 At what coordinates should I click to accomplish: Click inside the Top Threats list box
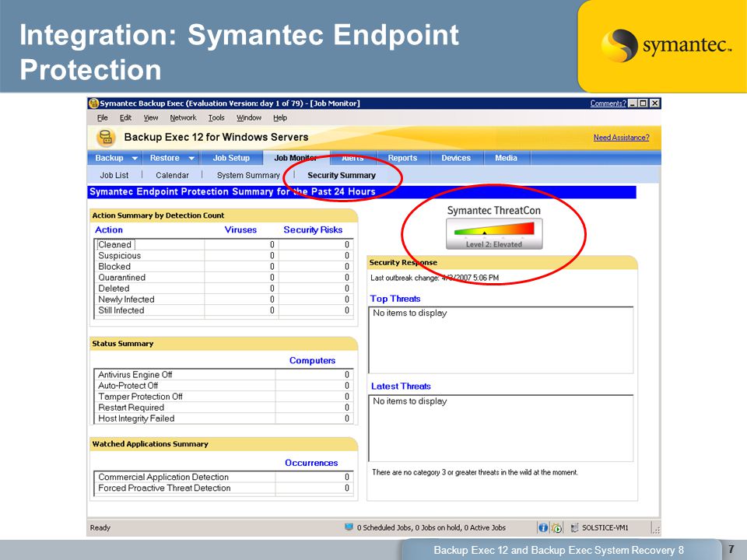(501, 340)
